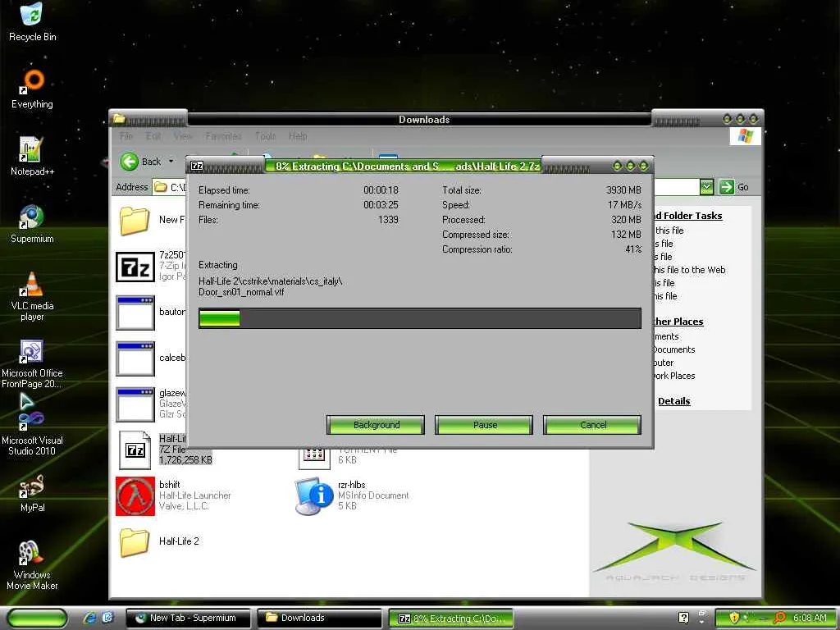840x630 pixels.
Task: Click the Speed value 17 MB/s
Action: click(x=624, y=205)
